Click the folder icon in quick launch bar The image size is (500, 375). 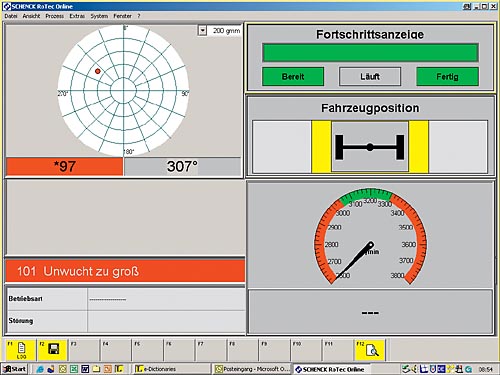click(x=96, y=369)
